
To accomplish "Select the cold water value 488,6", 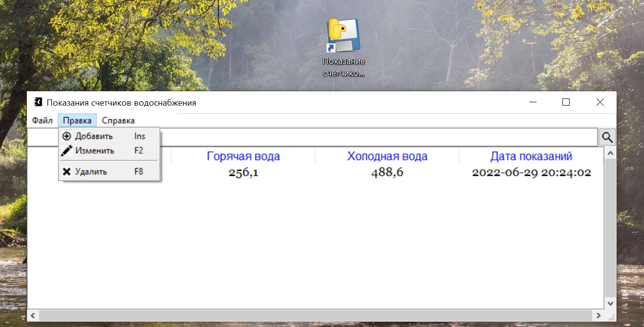I will [x=387, y=172].
